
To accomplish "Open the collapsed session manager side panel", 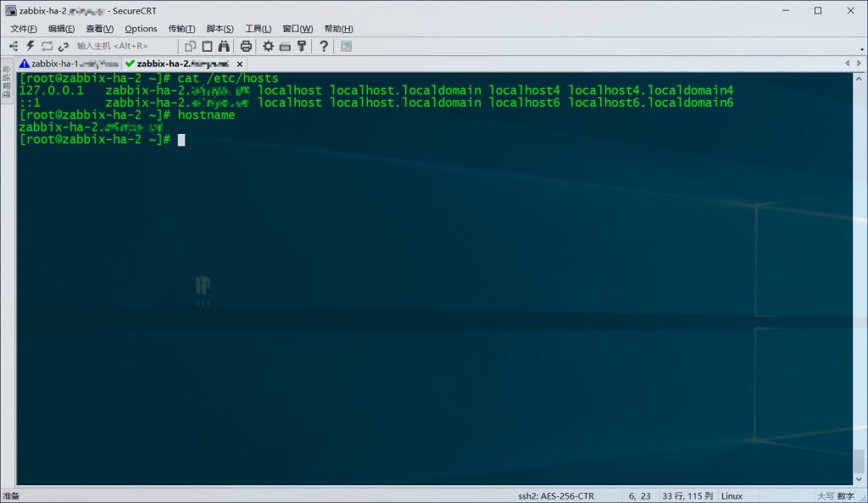I will pyautogui.click(x=7, y=81).
